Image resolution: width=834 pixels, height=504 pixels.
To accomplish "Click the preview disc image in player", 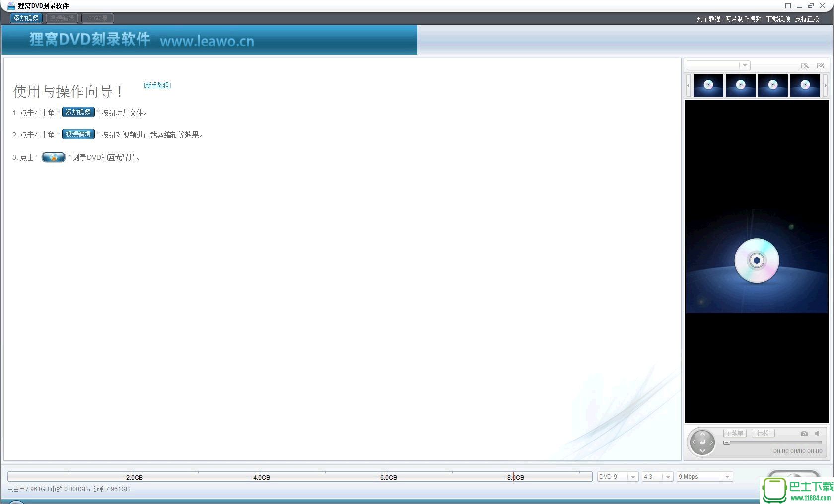I will 757,261.
